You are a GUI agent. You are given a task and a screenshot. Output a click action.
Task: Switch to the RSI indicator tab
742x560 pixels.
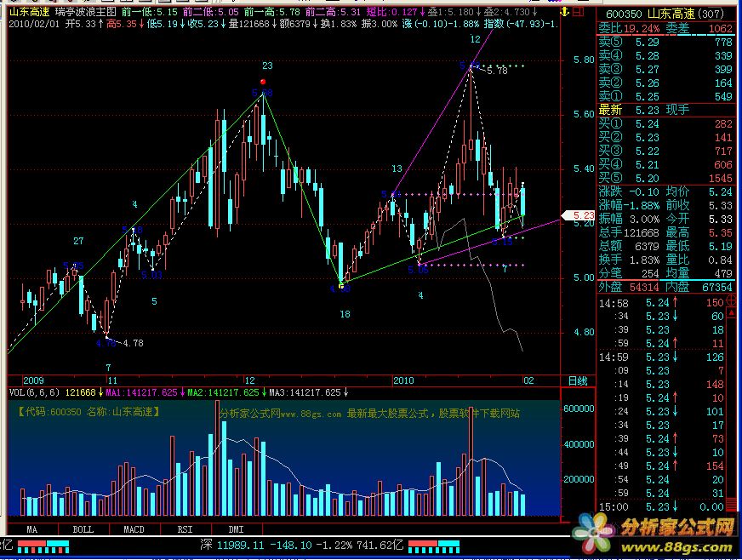click(185, 529)
